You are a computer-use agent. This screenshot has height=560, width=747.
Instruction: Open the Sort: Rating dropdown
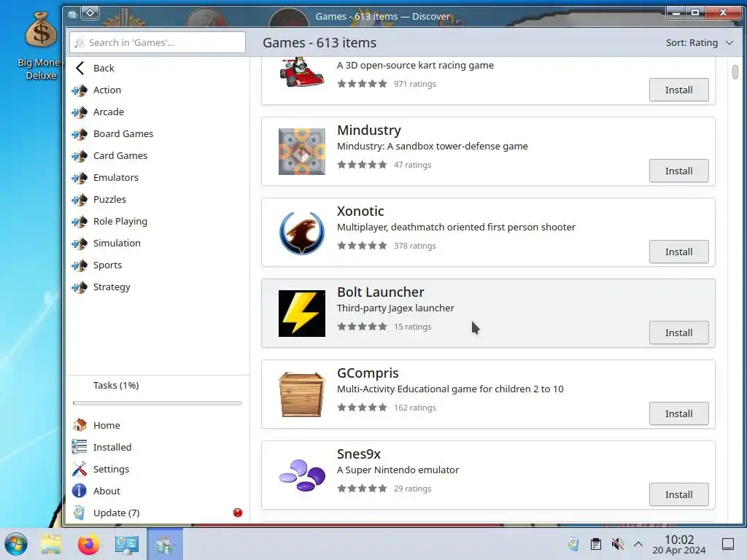pyautogui.click(x=700, y=43)
